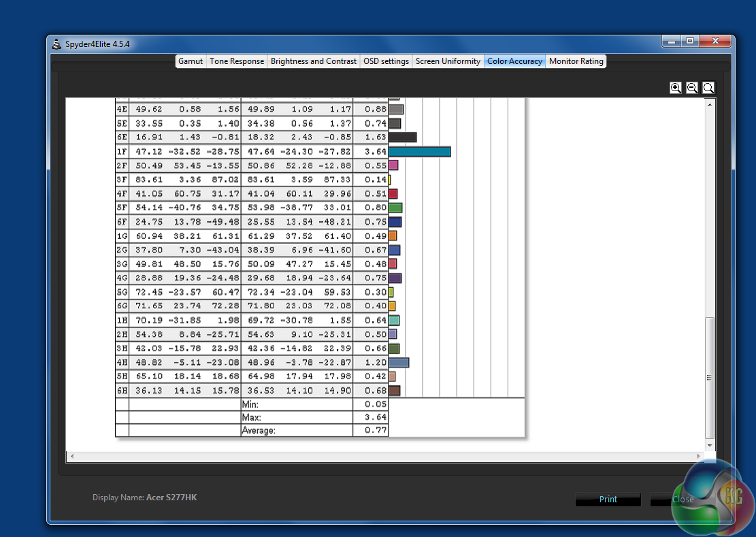The image size is (756, 537).
Task: Click the navy bar for row 6F
Action: coord(395,222)
